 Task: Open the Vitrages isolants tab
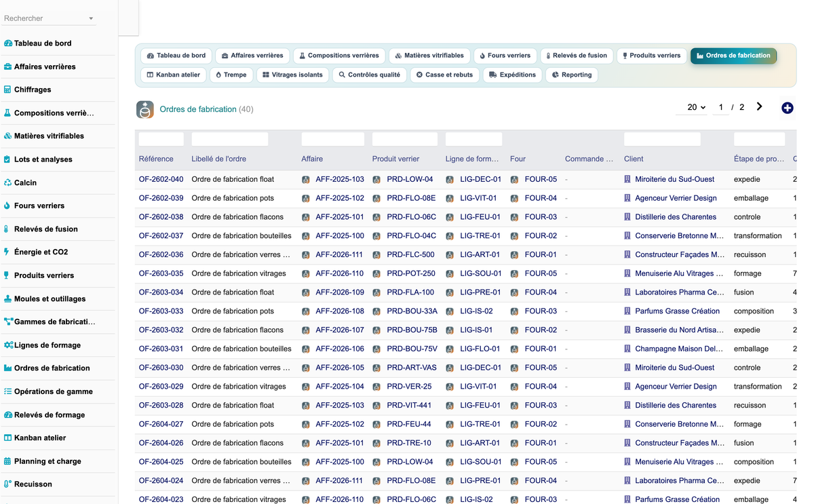[292, 75]
